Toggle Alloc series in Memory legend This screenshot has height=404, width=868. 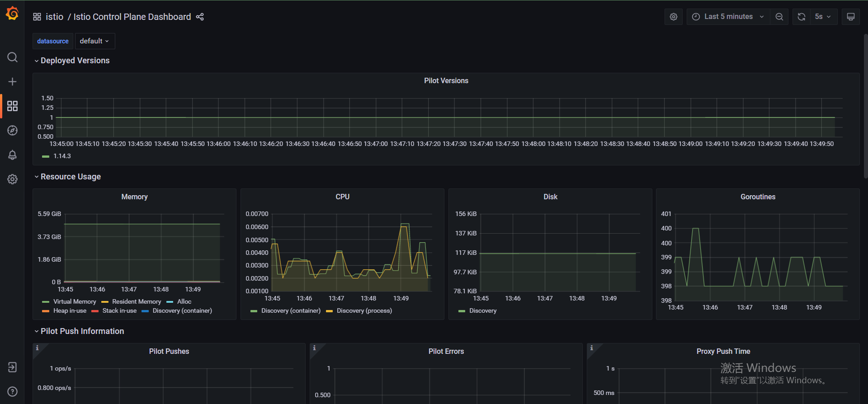pyautogui.click(x=184, y=302)
